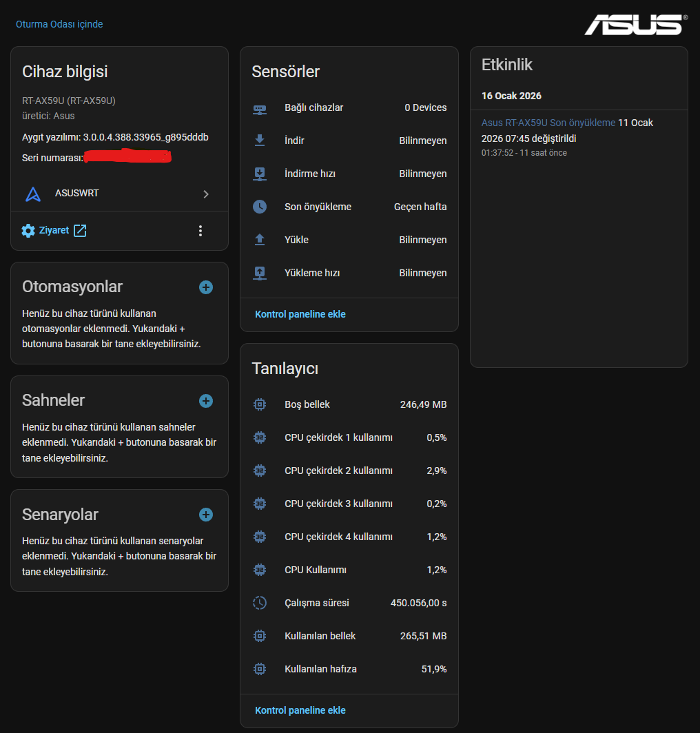The image size is (700, 733).
Task: Click the İndir download arrow icon
Action: (x=260, y=141)
